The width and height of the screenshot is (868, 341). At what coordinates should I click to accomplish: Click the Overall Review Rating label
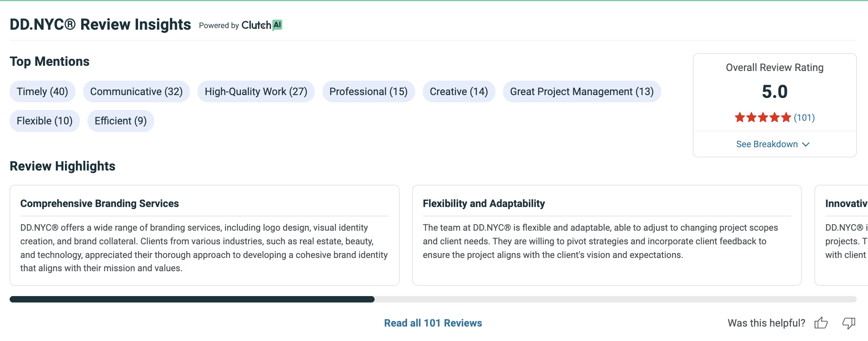click(x=775, y=67)
